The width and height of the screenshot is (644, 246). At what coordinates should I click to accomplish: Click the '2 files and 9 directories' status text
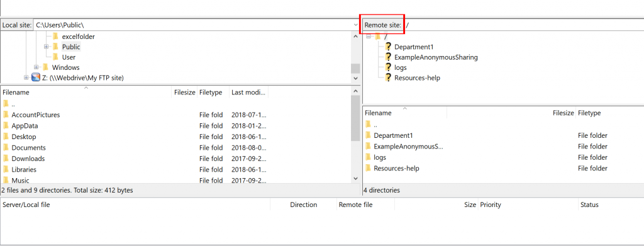[x=67, y=190]
